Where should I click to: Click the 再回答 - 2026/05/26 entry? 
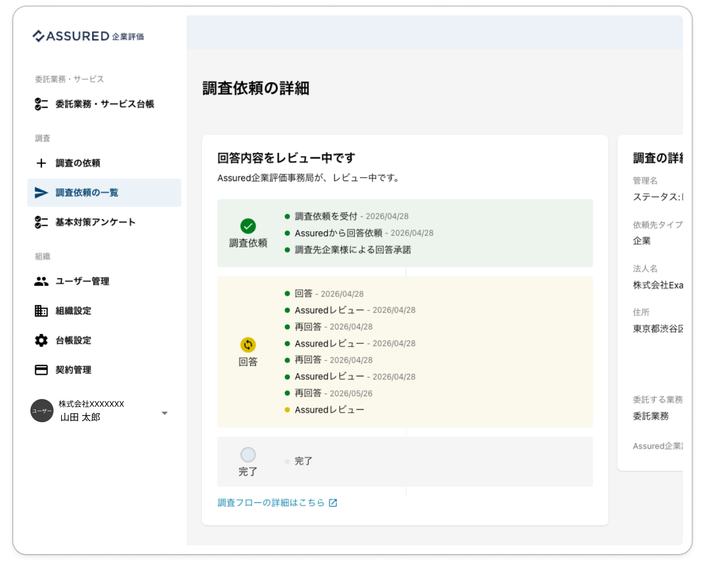[334, 394]
